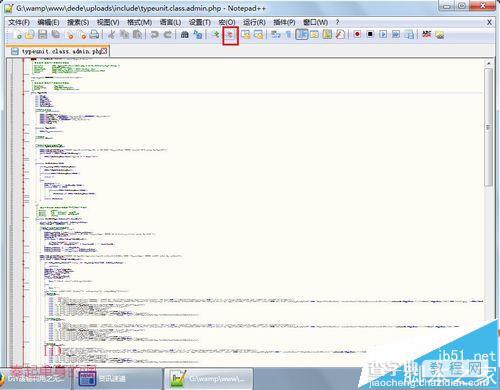
Task: Click the Replace toolbar icon
Action: click(198, 35)
